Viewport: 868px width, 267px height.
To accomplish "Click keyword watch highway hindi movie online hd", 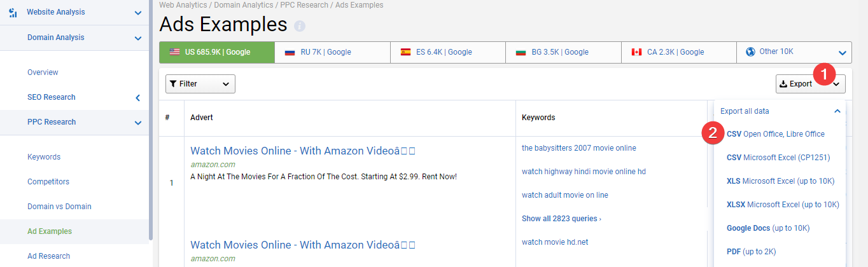I will [584, 172].
